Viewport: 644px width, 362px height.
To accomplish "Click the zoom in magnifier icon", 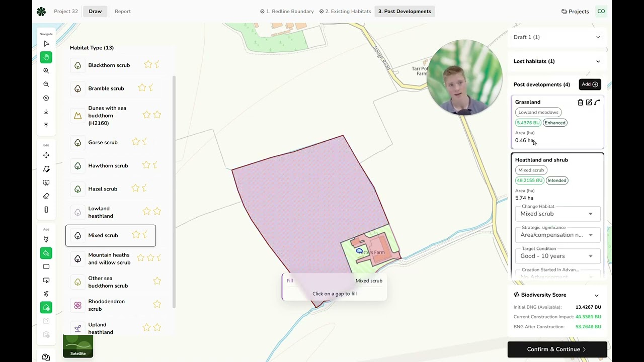I will point(46,71).
